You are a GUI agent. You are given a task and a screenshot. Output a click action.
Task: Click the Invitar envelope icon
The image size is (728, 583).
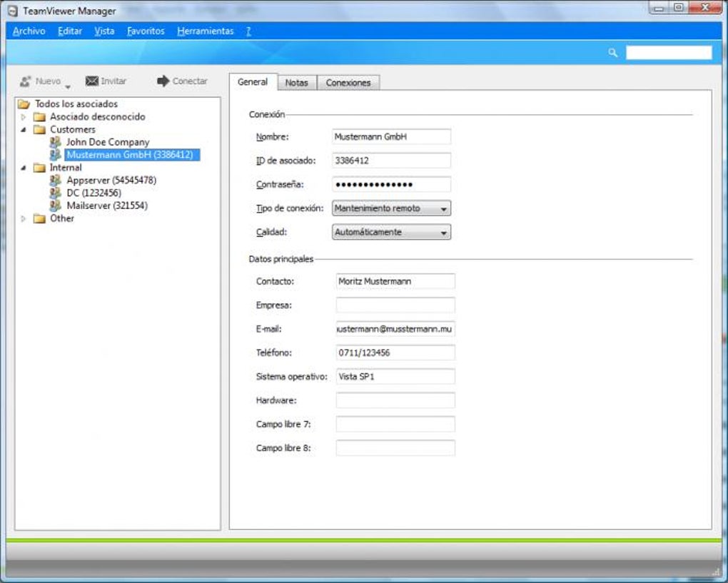coord(92,81)
